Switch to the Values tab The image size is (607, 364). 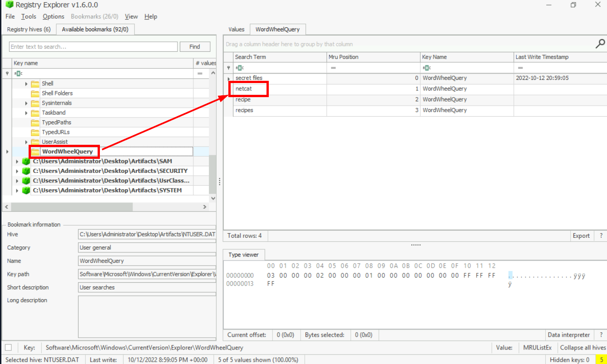click(x=236, y=30)
